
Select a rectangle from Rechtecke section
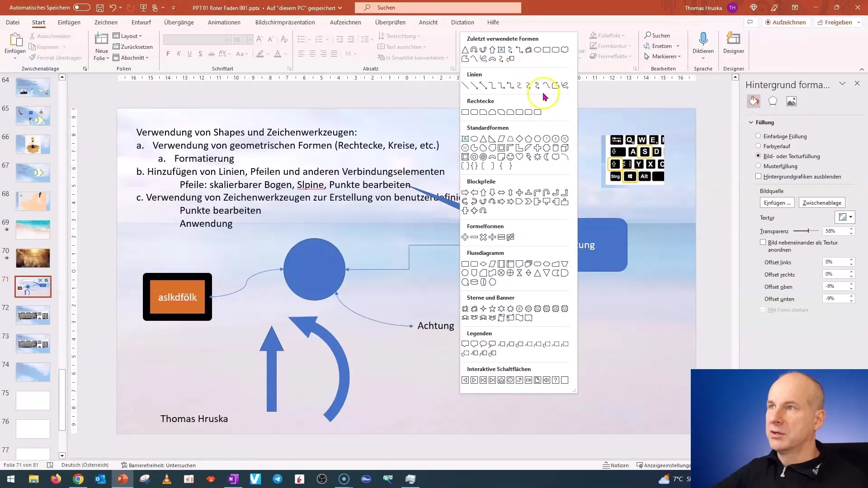[465, 112]
